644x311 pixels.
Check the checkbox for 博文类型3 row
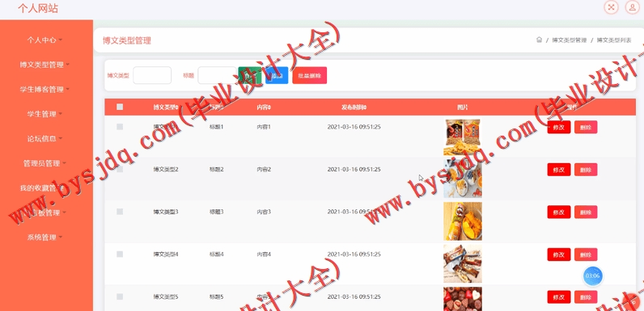click(x=120, y=212)
